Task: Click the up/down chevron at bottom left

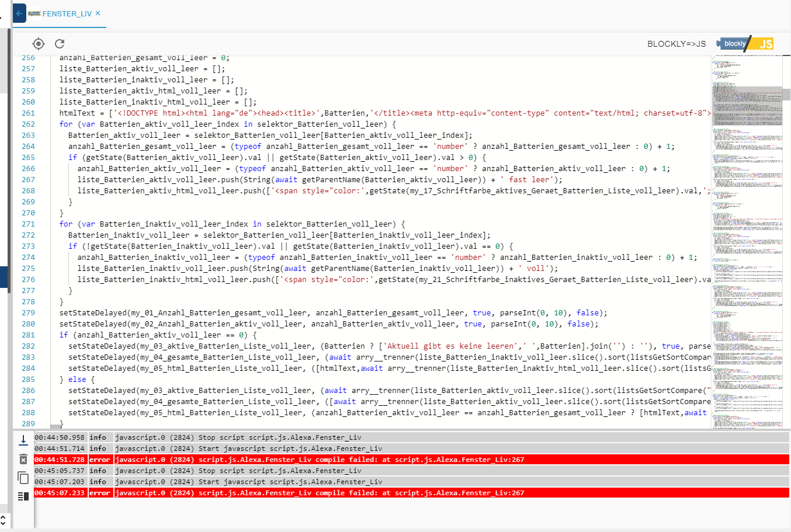Action: [3, 520]
